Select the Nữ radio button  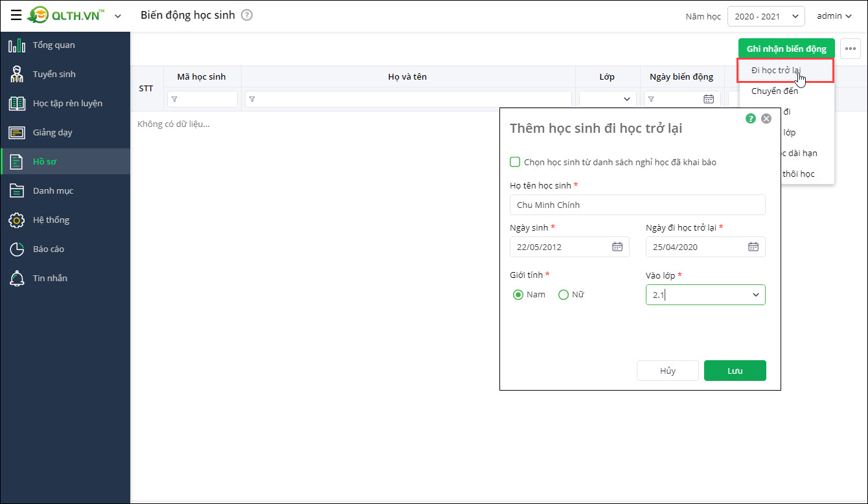564,295
